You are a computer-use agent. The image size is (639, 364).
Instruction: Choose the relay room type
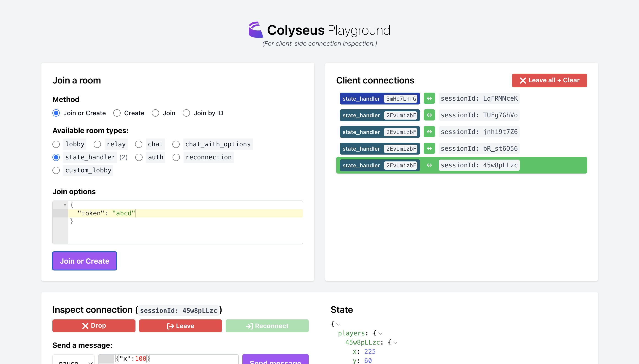pyautogui.click(x=97, y=144)
